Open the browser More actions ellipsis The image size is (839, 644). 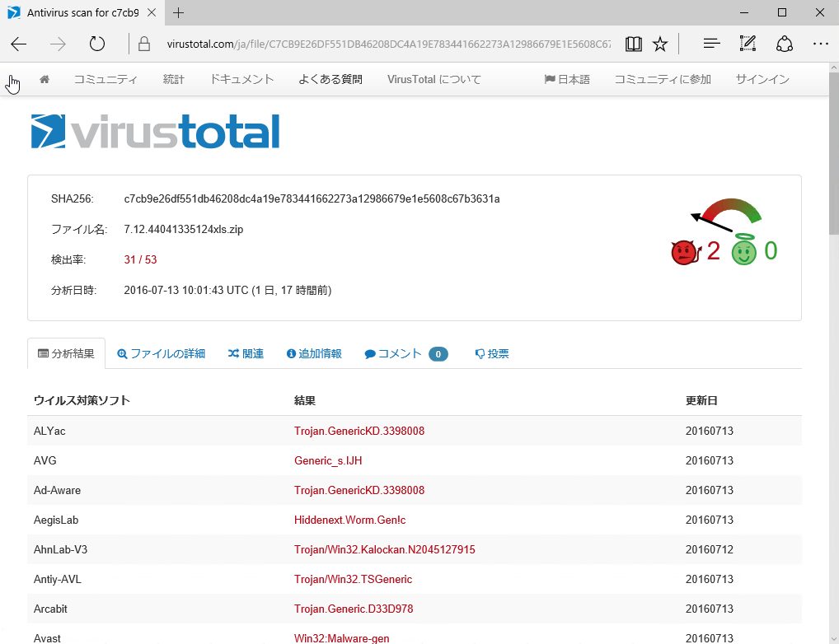(820, 44)
